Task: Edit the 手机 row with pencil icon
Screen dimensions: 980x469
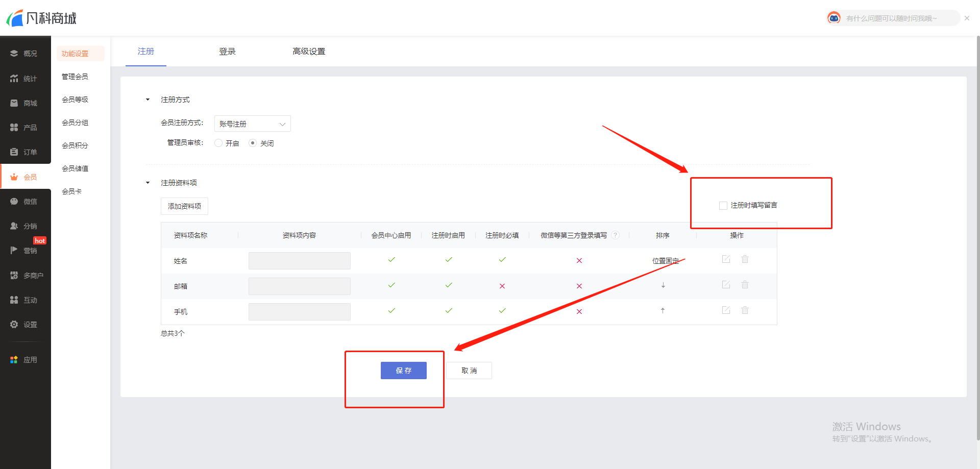Action: (726, 310)
